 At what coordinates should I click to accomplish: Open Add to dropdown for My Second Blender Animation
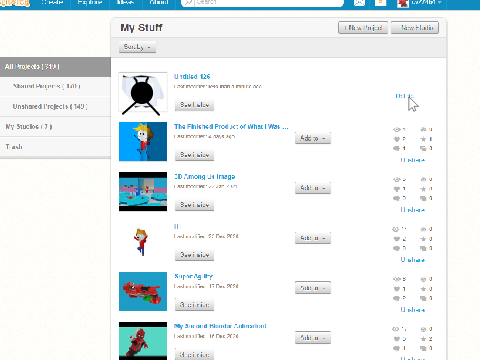tap(313, 338)
